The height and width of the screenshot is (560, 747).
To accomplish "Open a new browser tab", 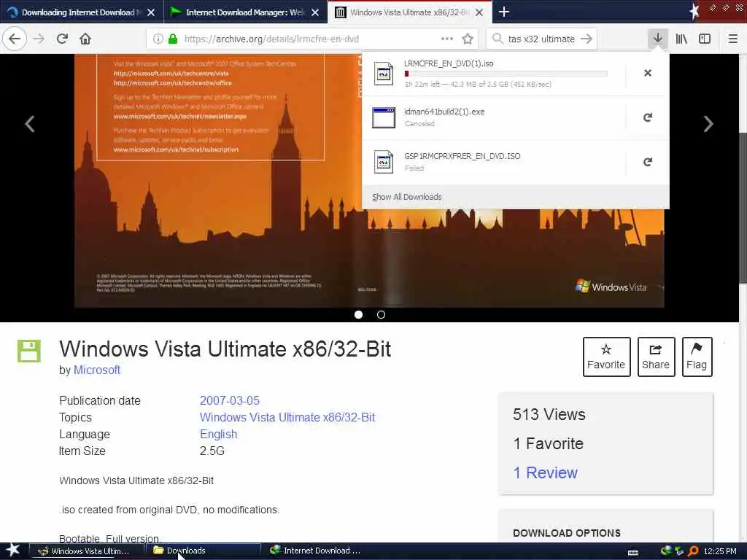I will [x=504, y=12].
